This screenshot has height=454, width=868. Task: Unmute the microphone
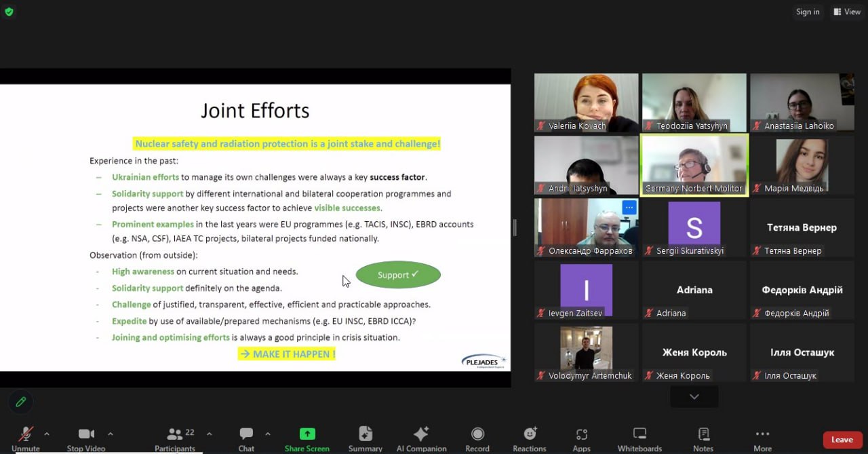[x=26, y=434]
